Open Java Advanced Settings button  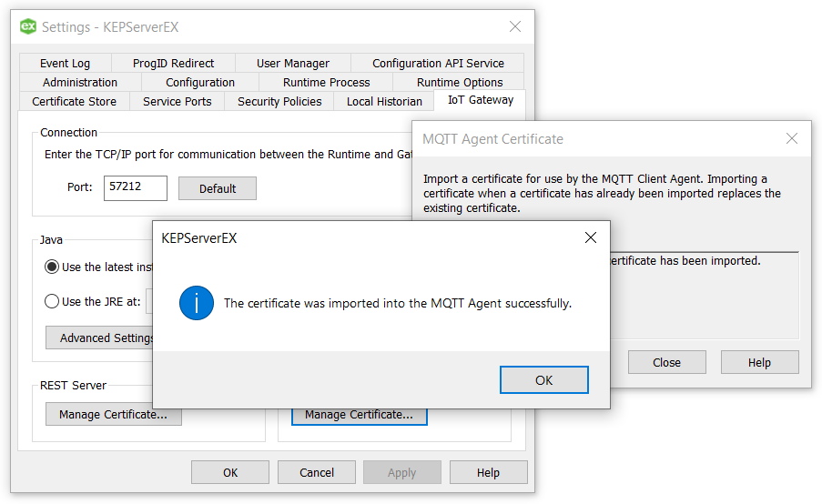click(99, 338)
